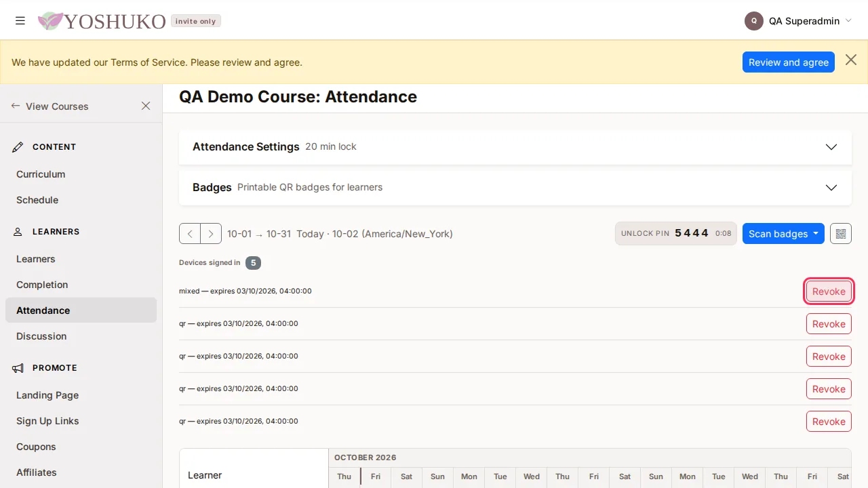Open the QR code icon button
The image size is (868, 488).
(841, 234)
